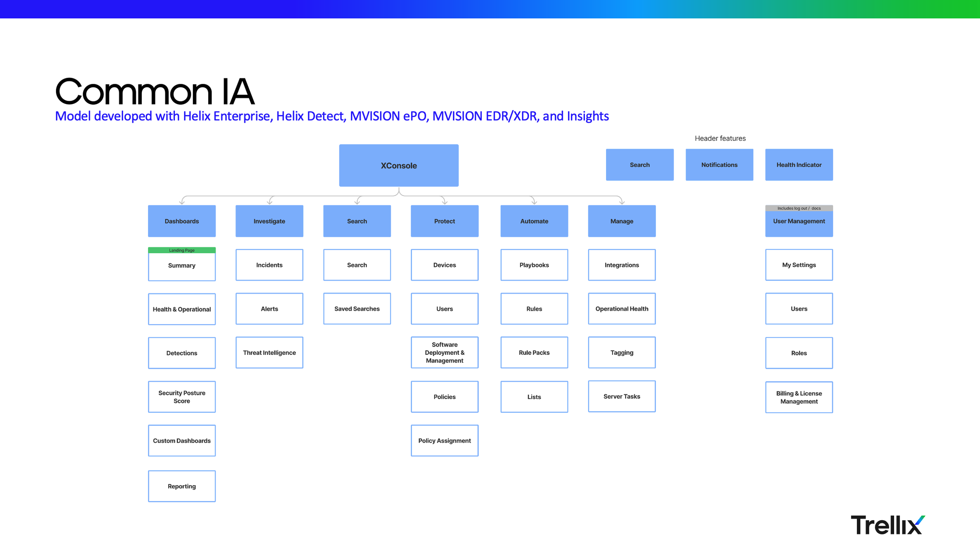Open the User Management box
The width and height of the screenshot is (980, 552).
point(799,222)
